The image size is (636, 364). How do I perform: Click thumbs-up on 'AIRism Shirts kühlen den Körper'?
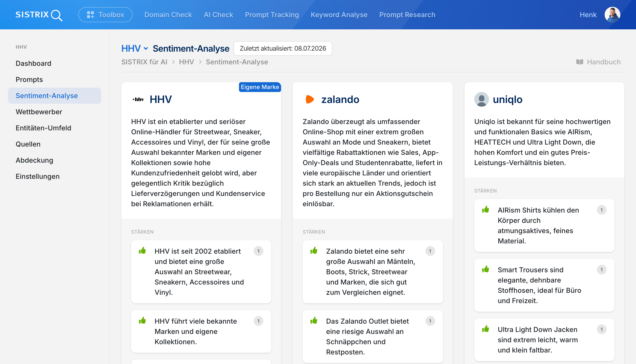click(486, 210)
